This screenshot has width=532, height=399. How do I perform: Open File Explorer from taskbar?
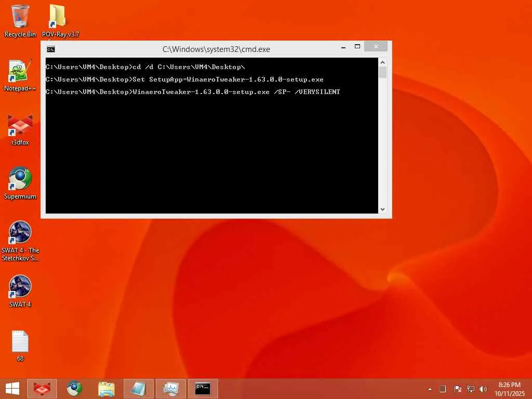click(x=106, y=389)
